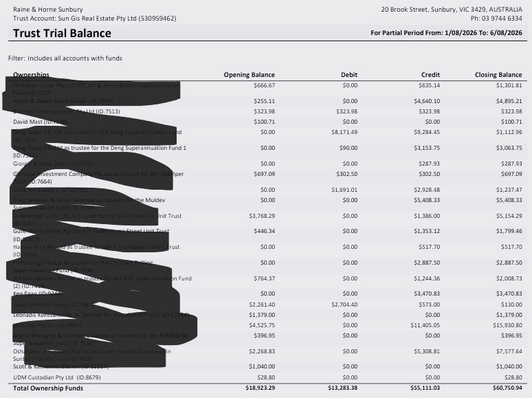Click the 20 Brook Street address
The height and width of the screenshot is (398, 532).
[452, 10]
